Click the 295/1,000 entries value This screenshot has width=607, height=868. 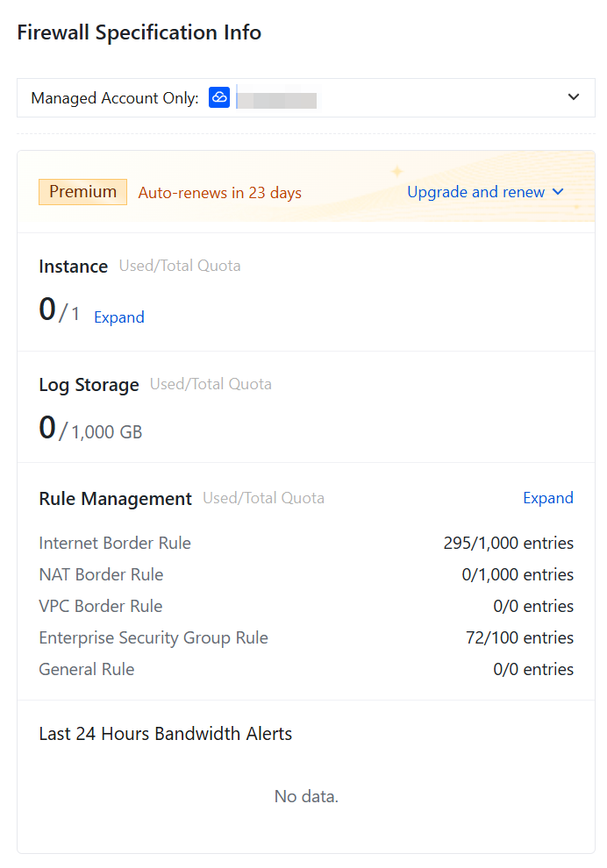coord(509,543)
